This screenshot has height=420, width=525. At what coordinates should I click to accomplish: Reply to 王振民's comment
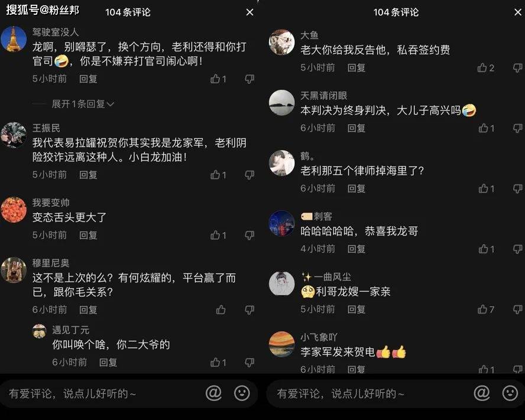[x=89, y=175]
